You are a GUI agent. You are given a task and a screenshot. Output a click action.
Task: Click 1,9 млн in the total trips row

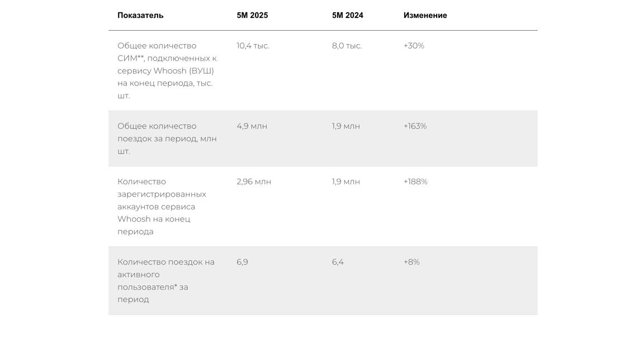(x=345, y=126)
